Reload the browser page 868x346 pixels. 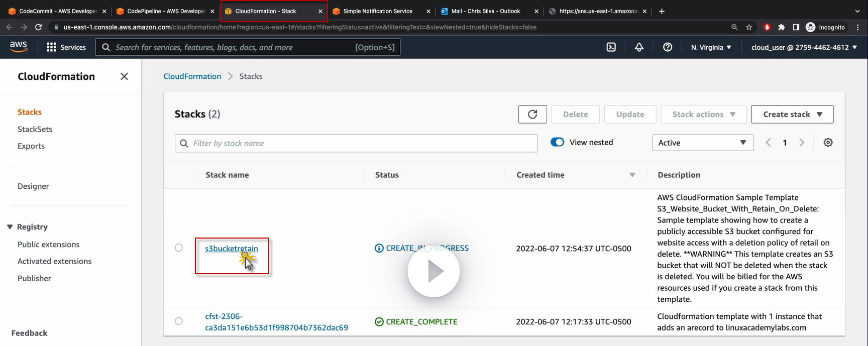pyautogui.click(x=38, y=27)
